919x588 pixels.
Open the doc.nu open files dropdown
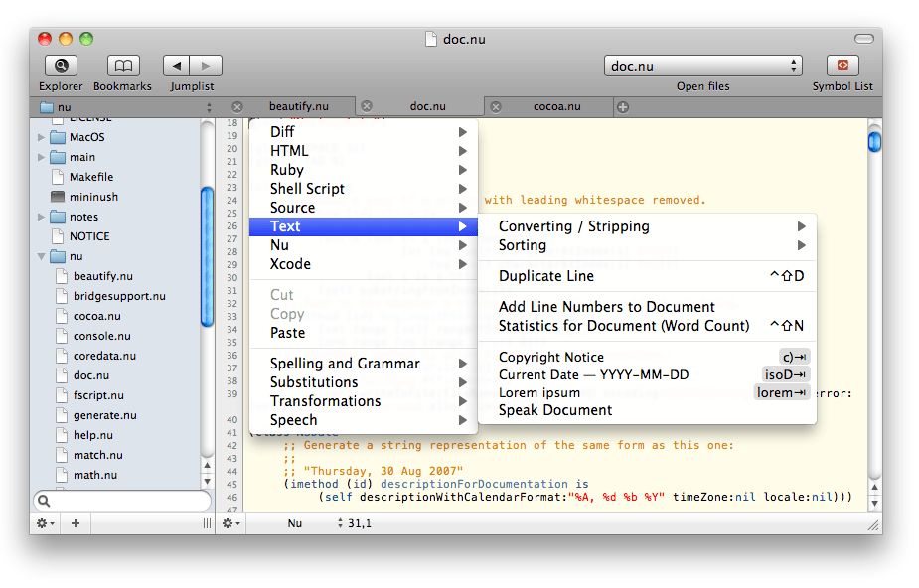click(702, 66)
